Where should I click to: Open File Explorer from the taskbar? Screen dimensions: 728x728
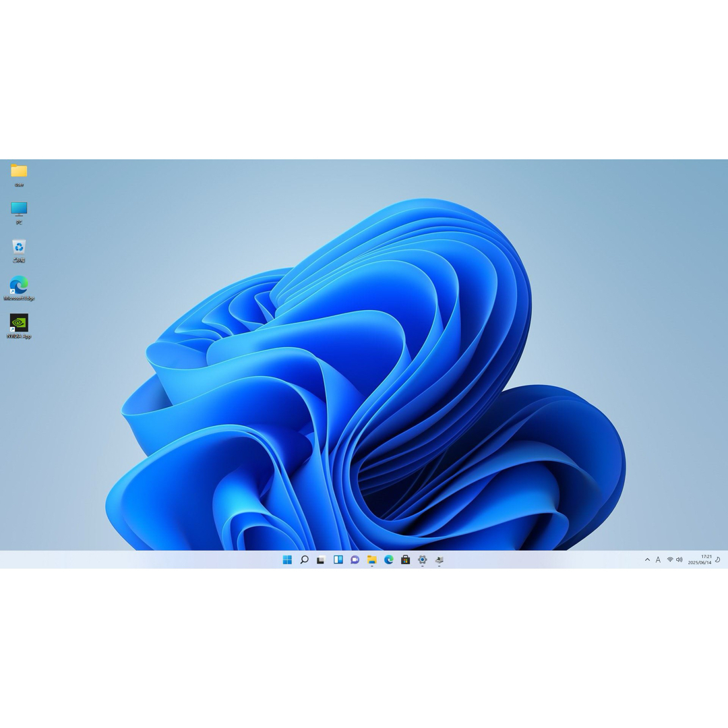coord(372,560)
